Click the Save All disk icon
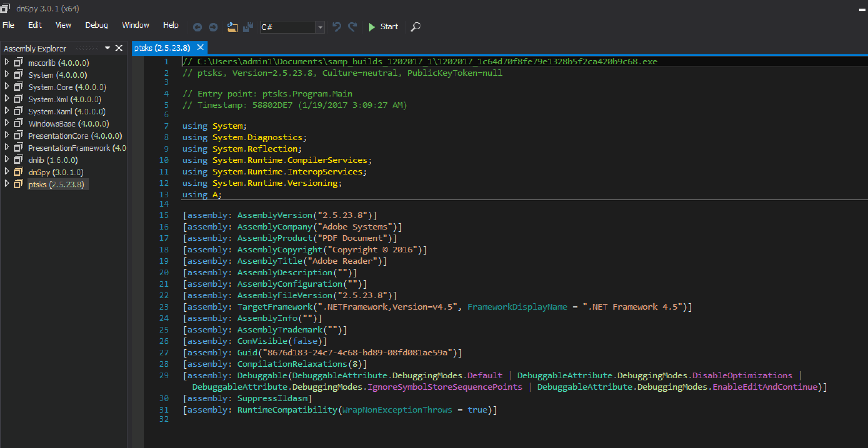Viewport: 868px width, 448px height. [248, 27]
